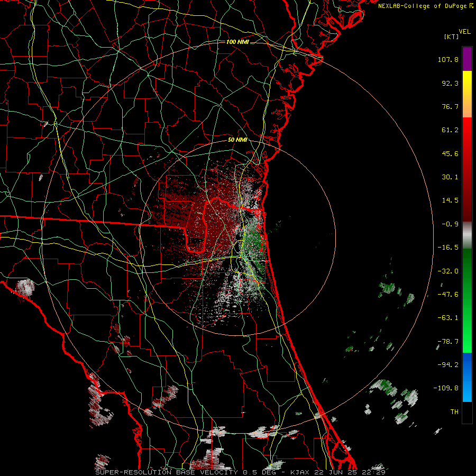Select the -0.9 knot scale value
The width and height of the screenshot is (476, 476).
tap(450, 224)
